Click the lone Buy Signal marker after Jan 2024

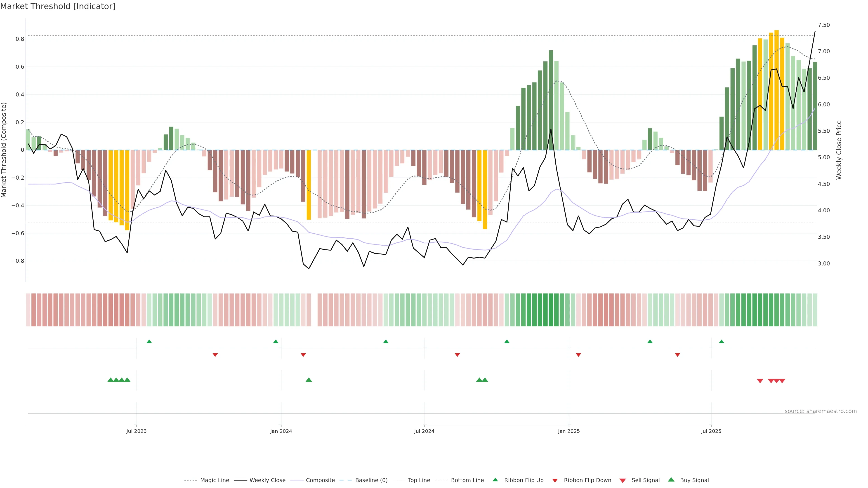pos(309,380)
